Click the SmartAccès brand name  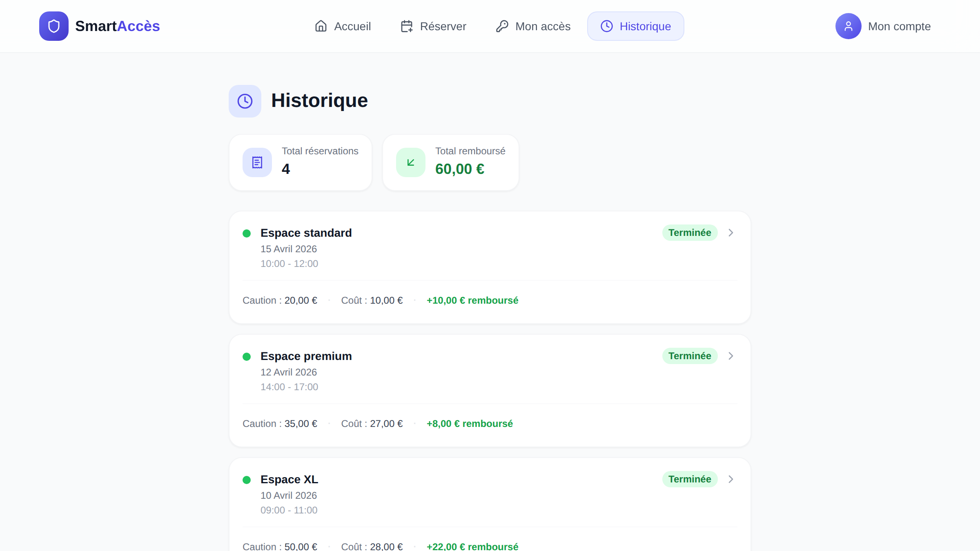(118, 26)
